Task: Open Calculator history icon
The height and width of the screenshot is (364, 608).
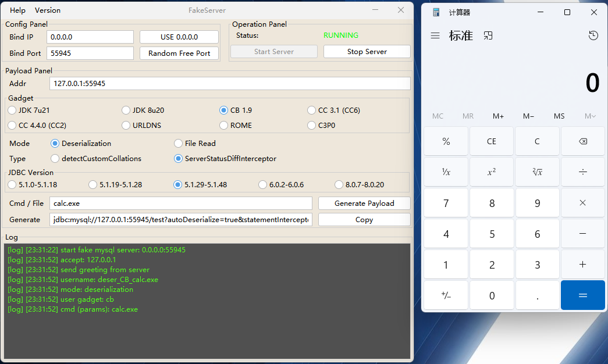Action: 593,35
